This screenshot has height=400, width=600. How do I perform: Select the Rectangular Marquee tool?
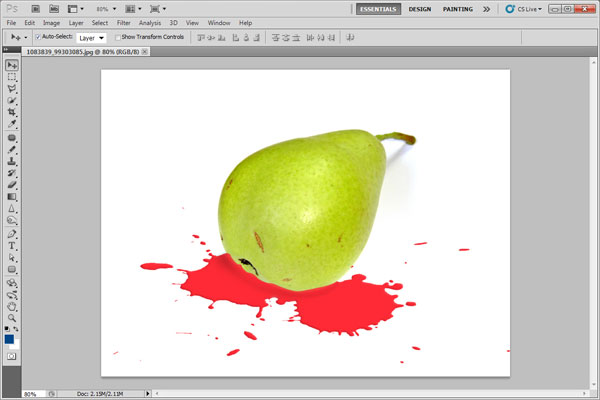pyautogui.click(x=12, y=77)
